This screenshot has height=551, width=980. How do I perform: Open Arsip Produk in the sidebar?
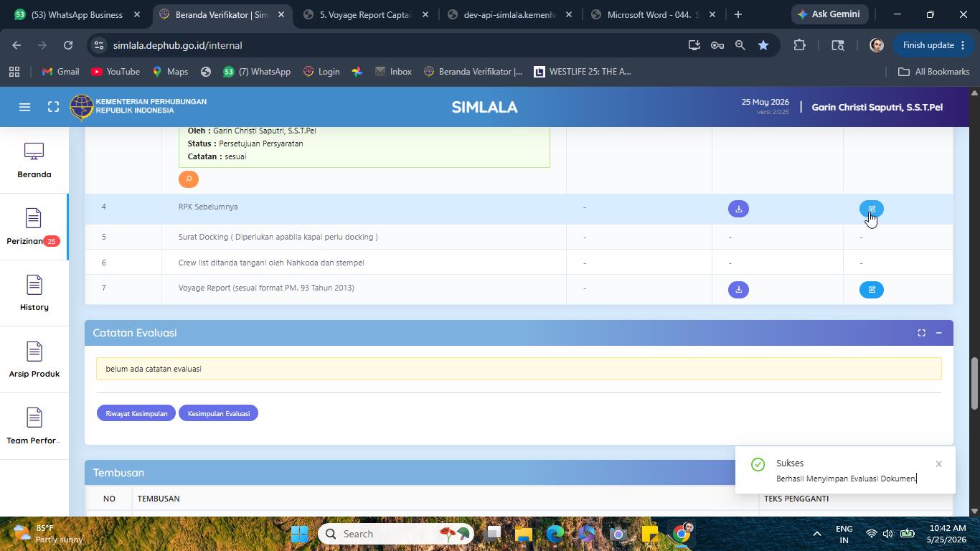[x=34, y=360]
